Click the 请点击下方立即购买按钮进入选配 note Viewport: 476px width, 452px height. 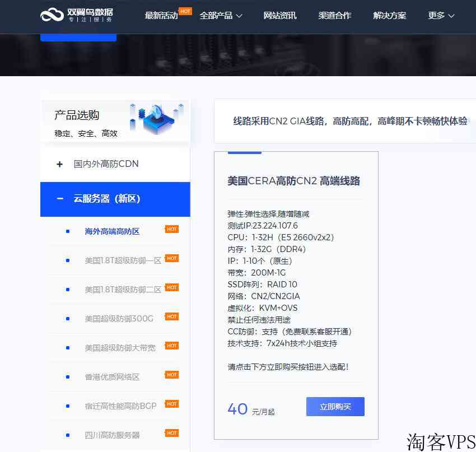(288, 367)
